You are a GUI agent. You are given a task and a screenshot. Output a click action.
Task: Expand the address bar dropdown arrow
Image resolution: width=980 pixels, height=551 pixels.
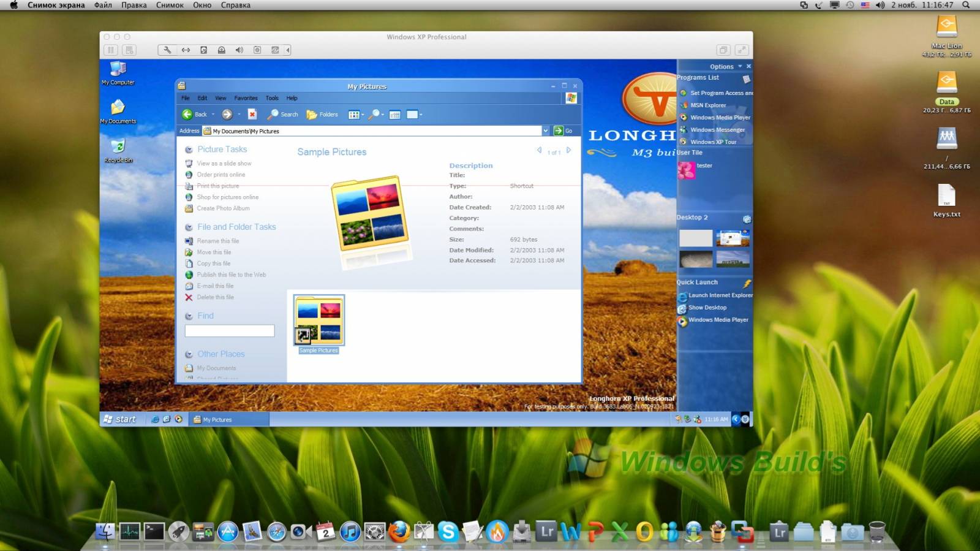point(545,131)
